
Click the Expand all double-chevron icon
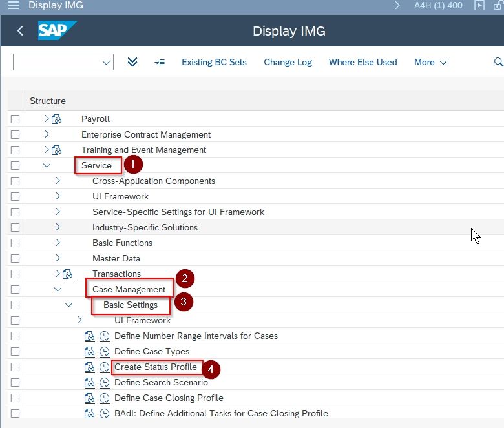(132, 62)
